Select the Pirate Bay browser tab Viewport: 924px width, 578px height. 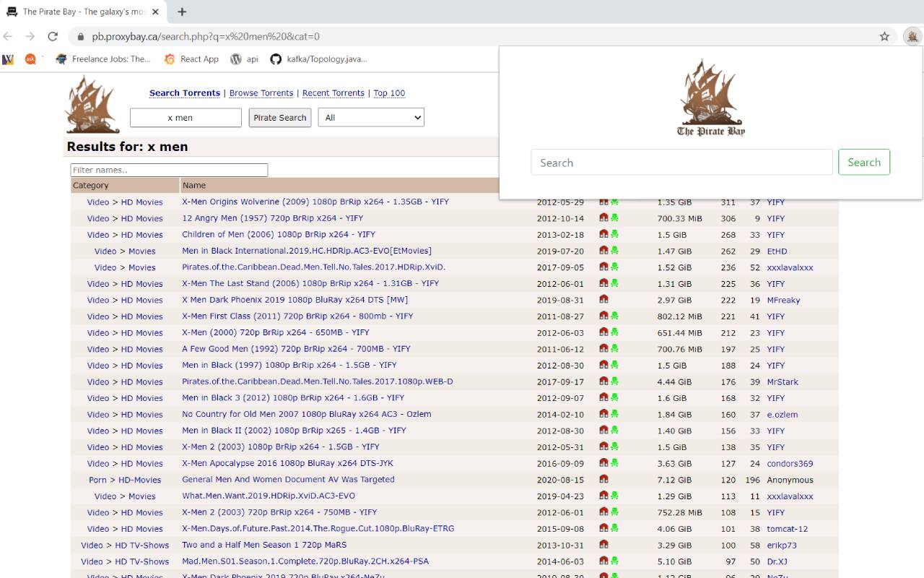tap(83, 12)
